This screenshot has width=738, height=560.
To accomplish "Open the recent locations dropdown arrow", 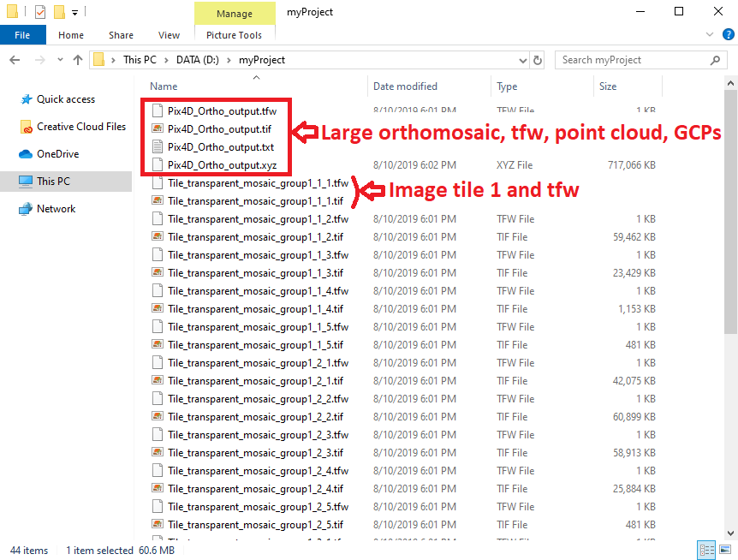I will (60, 60).
